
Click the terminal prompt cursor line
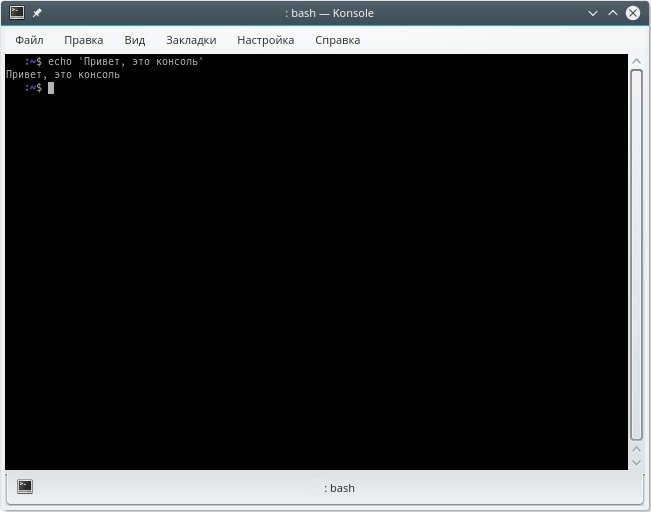tap(39, 88)
